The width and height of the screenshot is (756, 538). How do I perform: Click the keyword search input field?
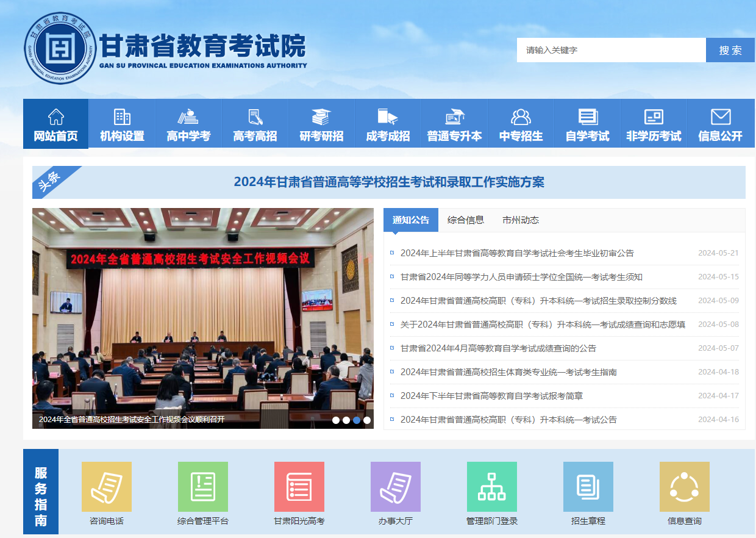click(x=611, y=50)
